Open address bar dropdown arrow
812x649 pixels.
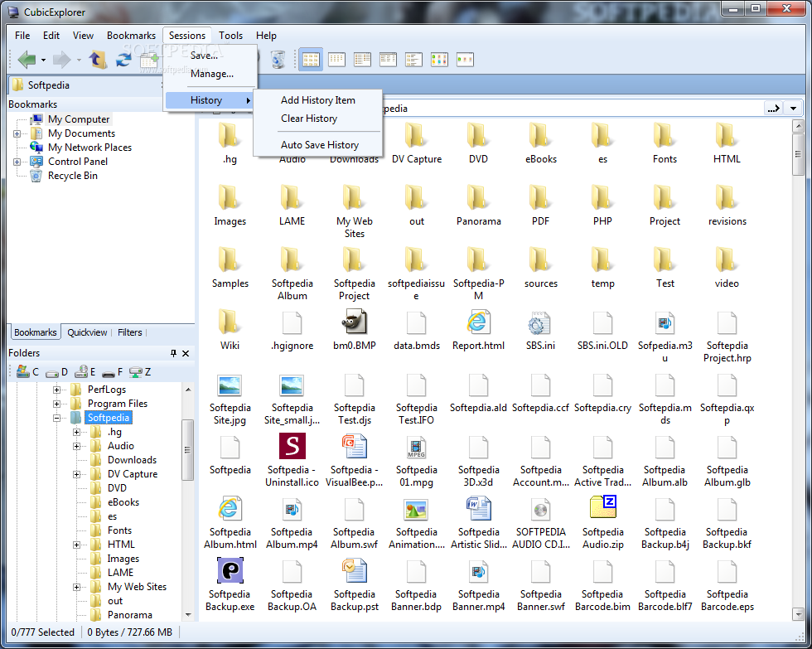(794, 109)
